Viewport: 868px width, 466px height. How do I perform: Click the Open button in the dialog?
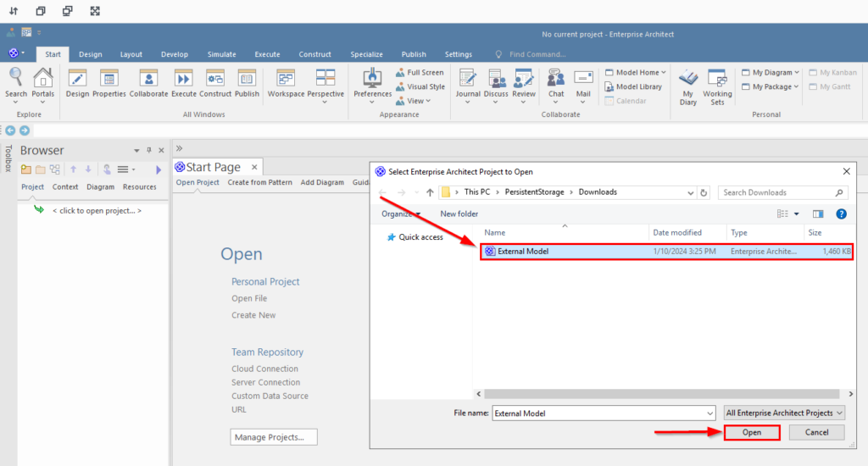pyautogui.click(x=752, y=433)
